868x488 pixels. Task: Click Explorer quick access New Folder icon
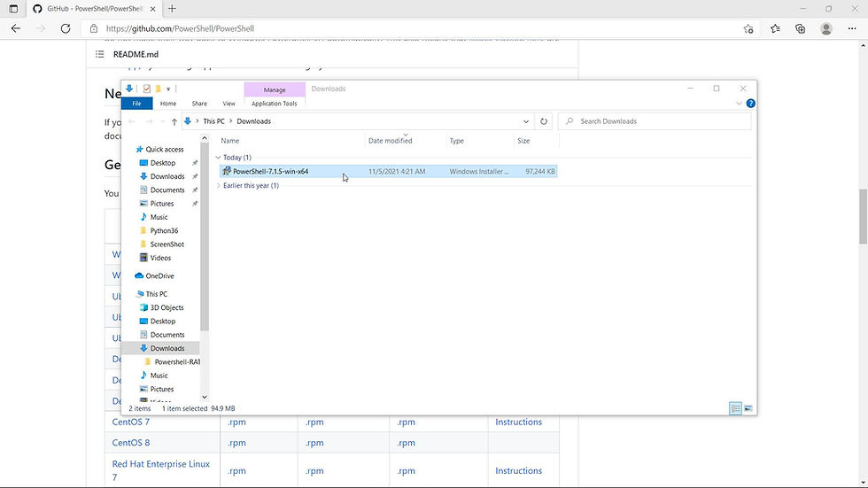[159, 89]
